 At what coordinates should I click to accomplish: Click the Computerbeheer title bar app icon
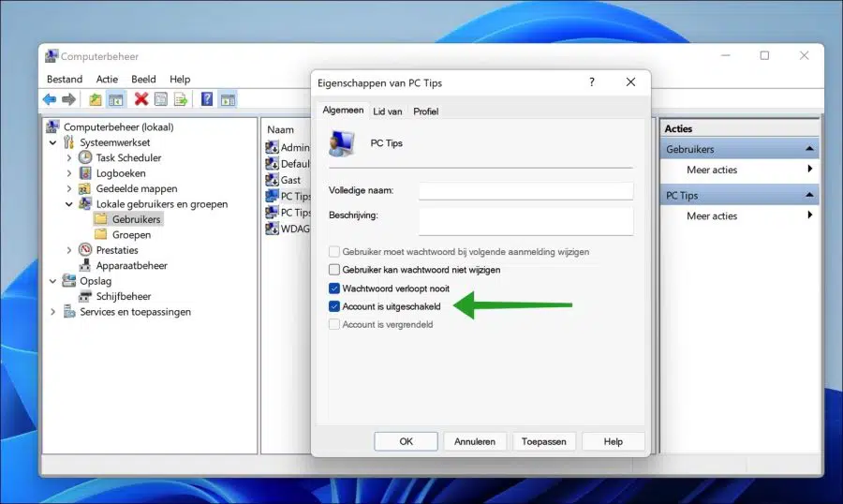coord(52,56)
